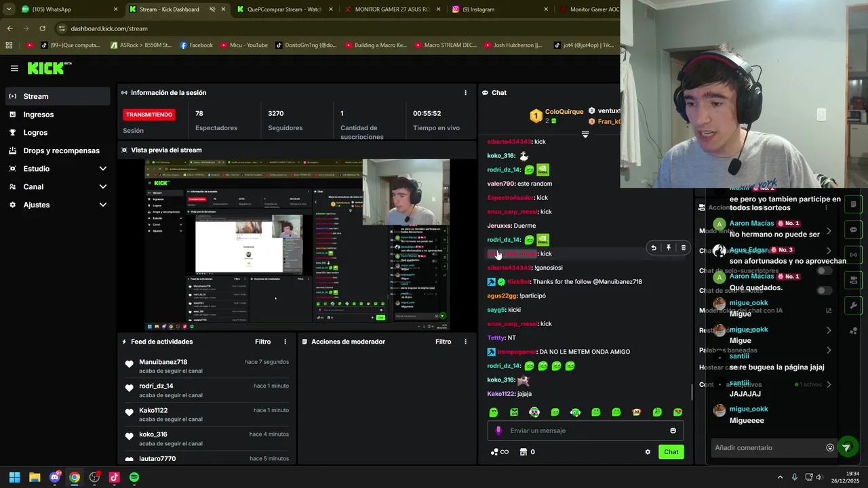The width and height of the screenshot is (868, 488).
Task: Click the KICK logo
Action: coord(49,68)
